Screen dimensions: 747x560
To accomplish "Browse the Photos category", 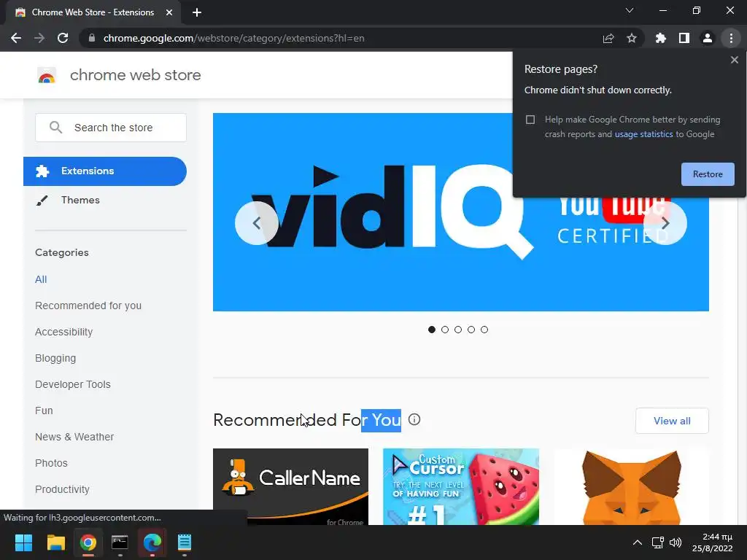I will pyautogui.click(x=52, y=463).
